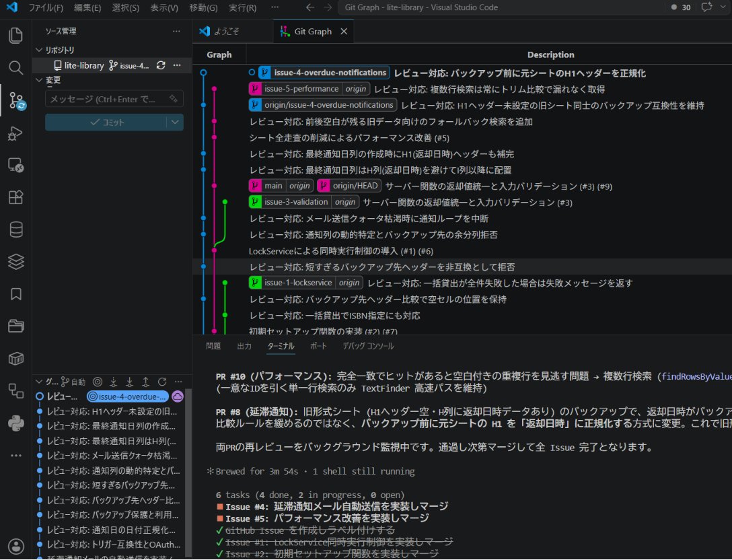Sync changes for lite-library repository
Viewport: 732px width, 560px height.
(161, 65)
